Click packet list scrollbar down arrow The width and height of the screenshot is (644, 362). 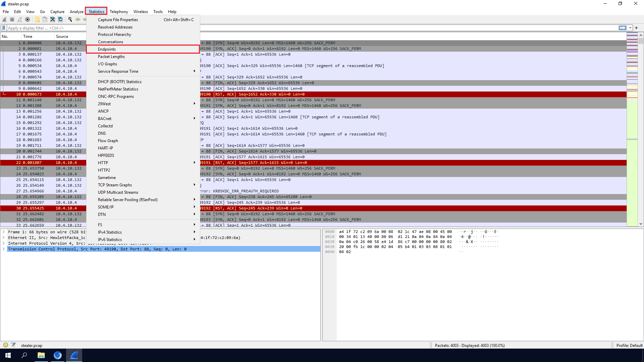641,224
